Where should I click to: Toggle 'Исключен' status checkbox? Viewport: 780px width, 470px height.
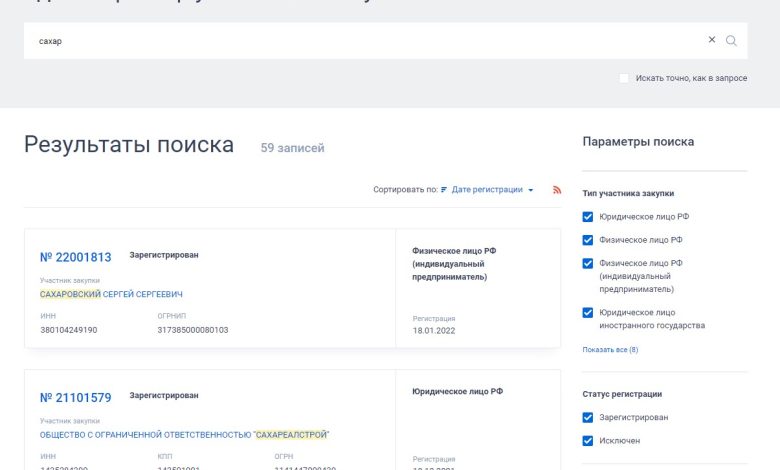point(588,441)
